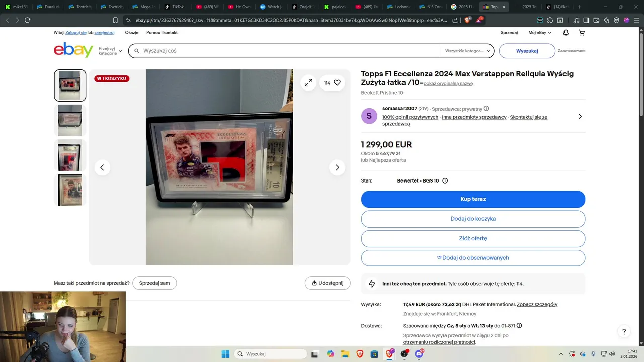The width and height of the screenshot is (644, 362).
Task: Open the delivery estimate info icon
Action: point(519,325)
